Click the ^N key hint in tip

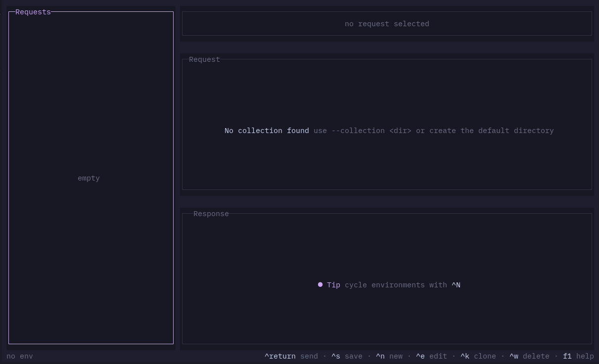pos(456,285)
